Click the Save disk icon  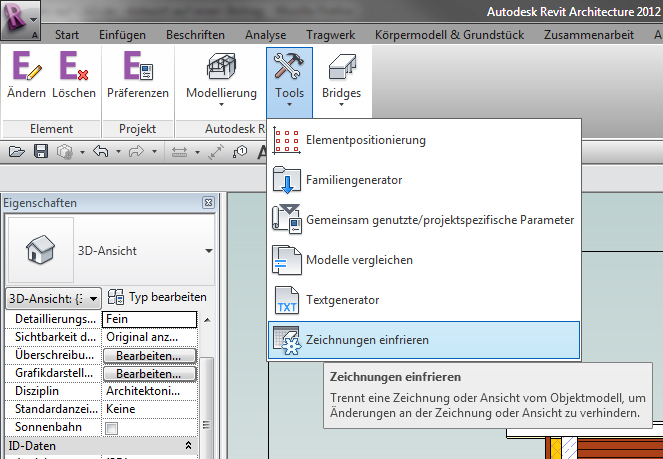click(x=41, y=151)
